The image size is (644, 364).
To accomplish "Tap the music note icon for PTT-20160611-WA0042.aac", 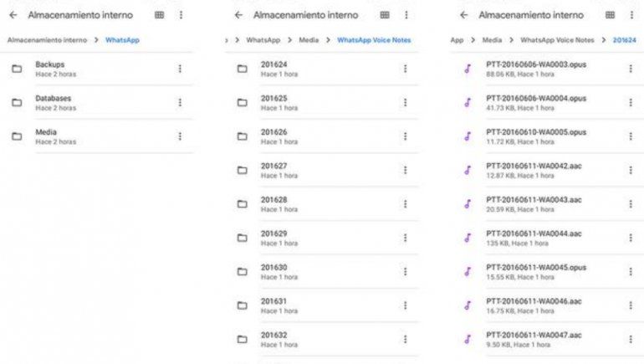I will tap(468, 170).
